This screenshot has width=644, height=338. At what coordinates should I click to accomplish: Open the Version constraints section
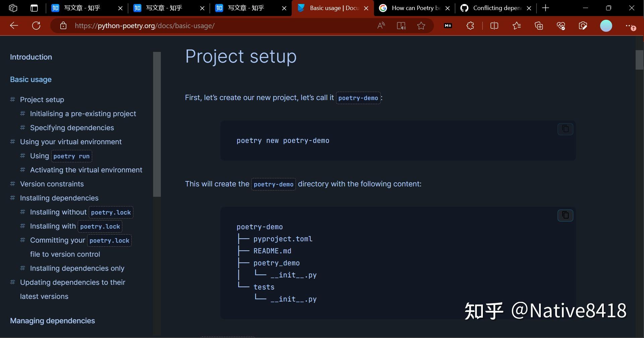click(51, 184)
